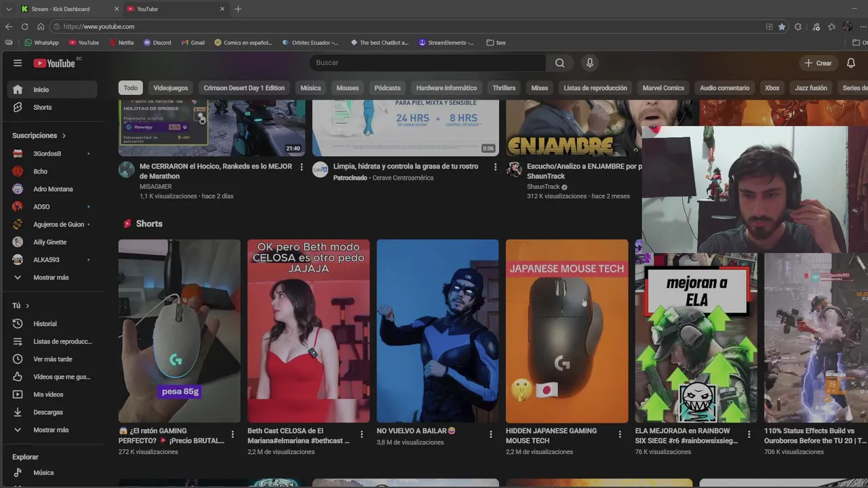
Task: Open Ailly Ginette channel
Action: pos(52,242)
